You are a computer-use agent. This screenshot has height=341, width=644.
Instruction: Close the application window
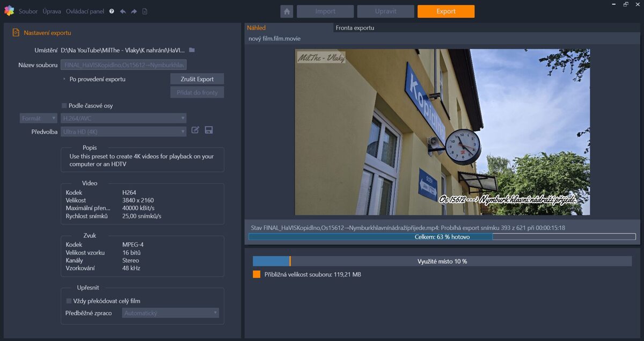pyautogui.click(x=638, y=4)
